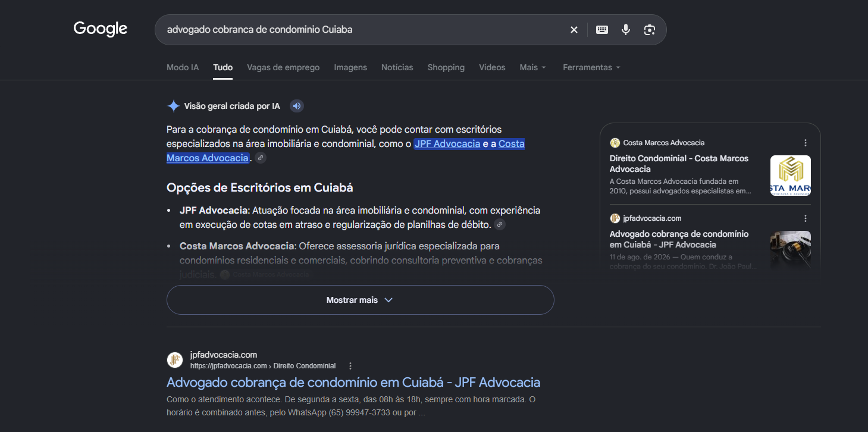Click the https://jpfadvocacia.com › Direito Condominial URL text

pyautogui.click(x=263, y=366)
